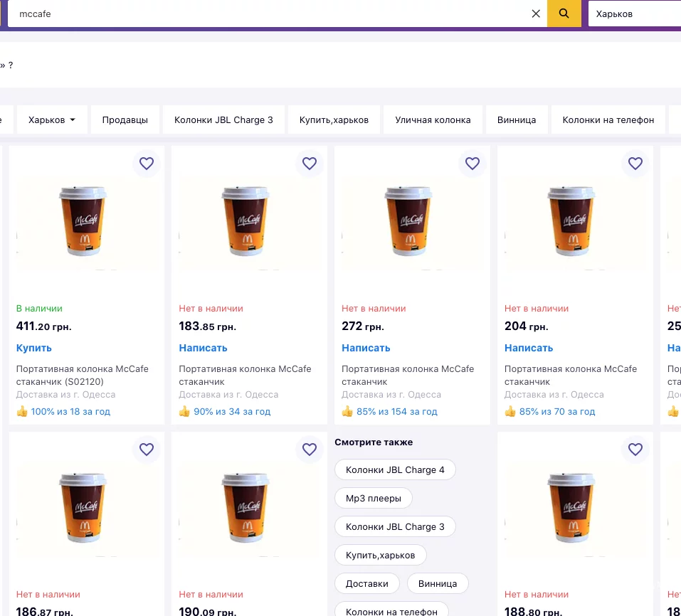Click thumbs-up icon beside 85% из 154 rating
This screenshot has height=616, width=681.
point(347,411)
